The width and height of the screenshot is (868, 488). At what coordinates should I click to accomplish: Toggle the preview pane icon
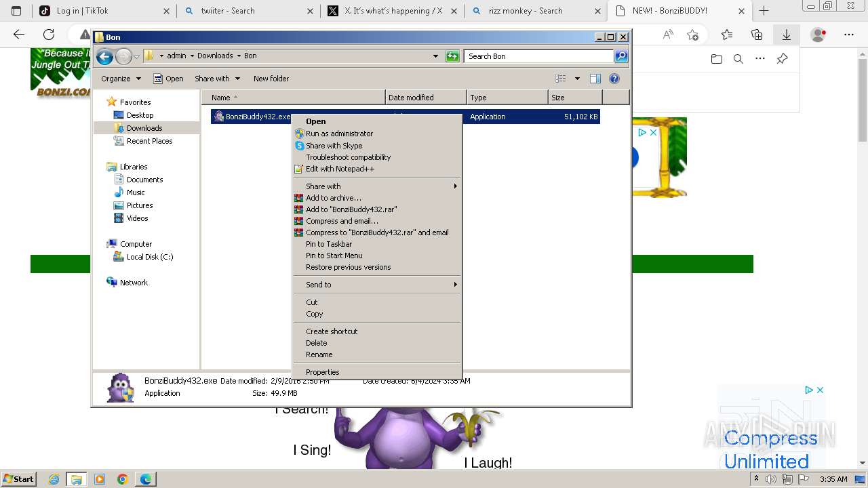tap(595, 79)
